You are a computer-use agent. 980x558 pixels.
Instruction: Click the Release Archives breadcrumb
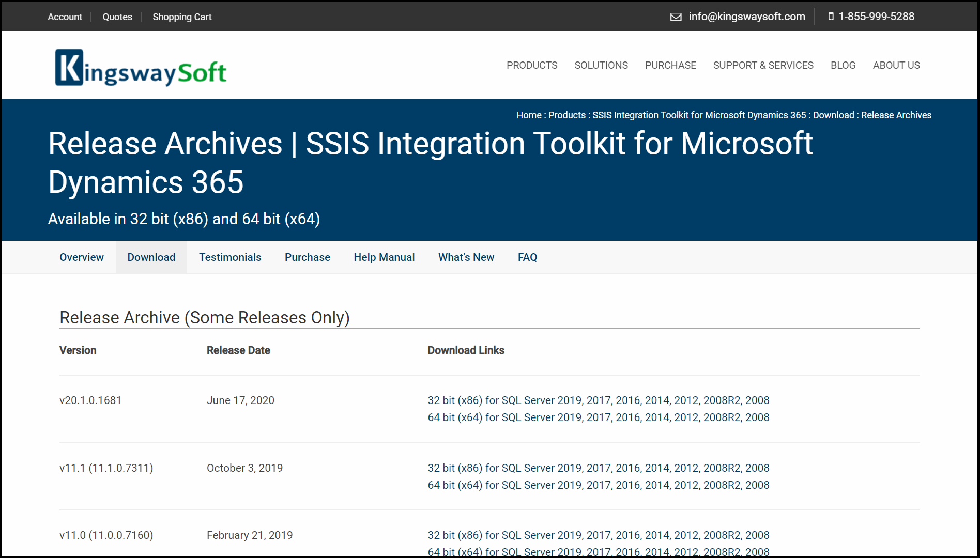tap(896, 115)
